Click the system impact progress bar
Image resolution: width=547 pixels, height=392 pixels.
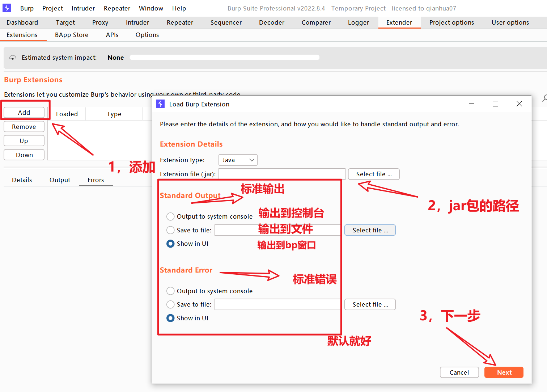click(225, 57)
